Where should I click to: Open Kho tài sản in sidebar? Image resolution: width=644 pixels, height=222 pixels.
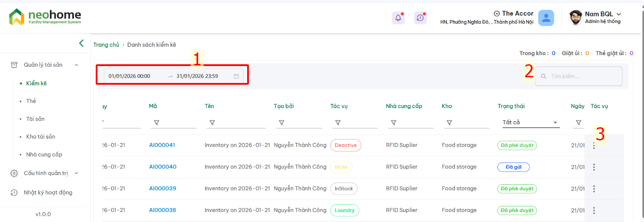click(40, 137)
